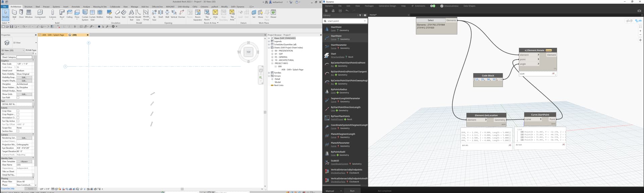644x193 pixels.
Task: Select StartParameter entry in Dynamo library
Action: [x=345, y=46]
